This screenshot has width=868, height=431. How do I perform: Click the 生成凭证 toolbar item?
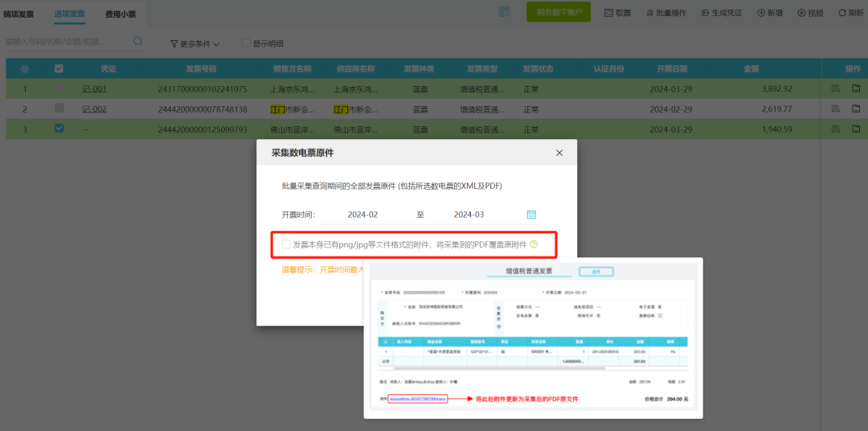(x=722, y=13)
